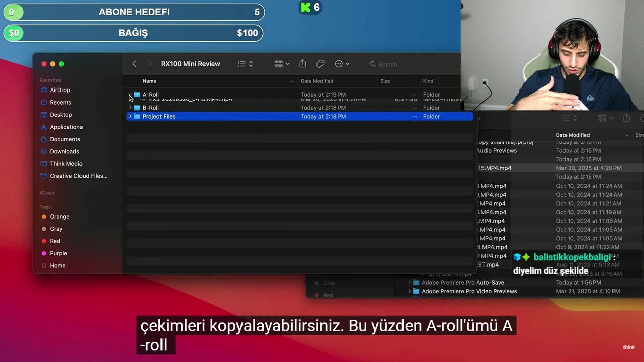Click the A-Roll folder icon
644x362 pixels.
137,95
